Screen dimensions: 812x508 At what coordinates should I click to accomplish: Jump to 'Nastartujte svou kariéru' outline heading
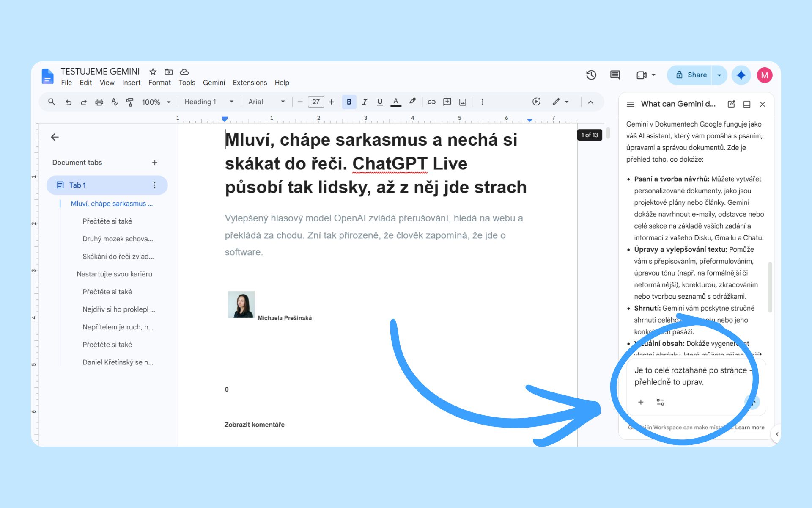point(114,274)
